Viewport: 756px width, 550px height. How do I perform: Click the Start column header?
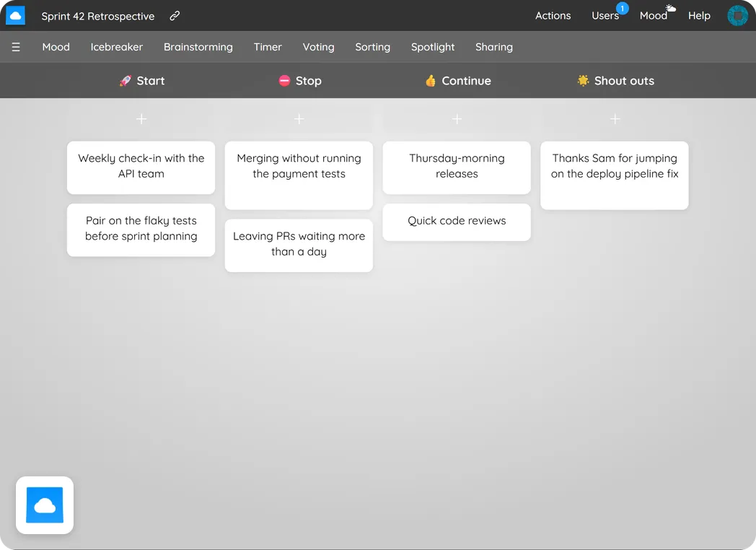point(141,81)
